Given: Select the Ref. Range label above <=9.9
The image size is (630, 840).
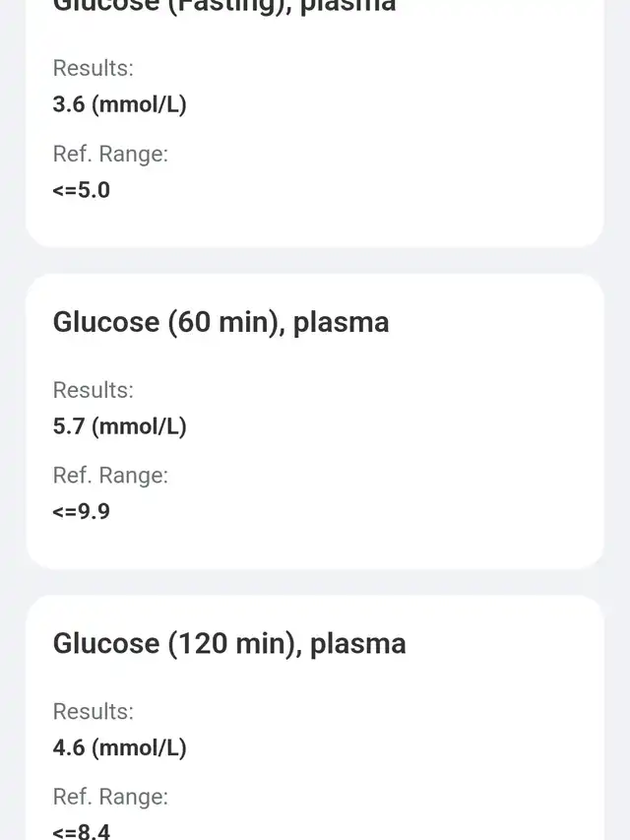Looking at the screenshot, I should click(x=110, y=476).
